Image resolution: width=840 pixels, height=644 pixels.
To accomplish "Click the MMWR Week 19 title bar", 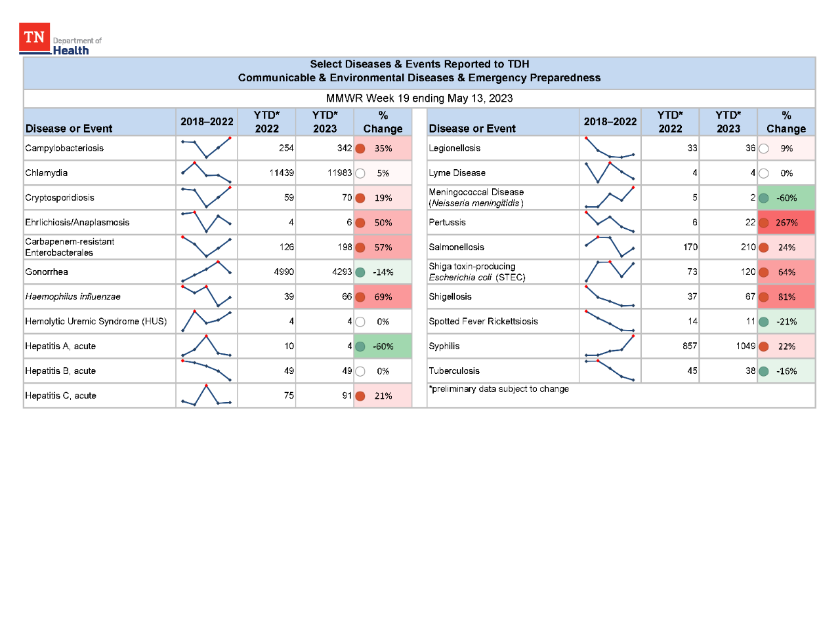I will click(x=419, y=98).
